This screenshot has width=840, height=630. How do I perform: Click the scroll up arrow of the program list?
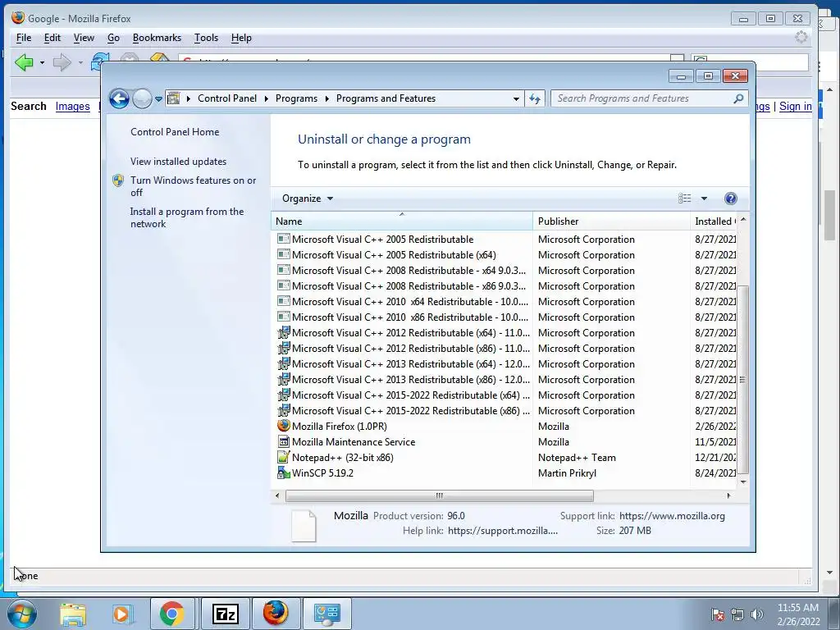pos(743,220)
